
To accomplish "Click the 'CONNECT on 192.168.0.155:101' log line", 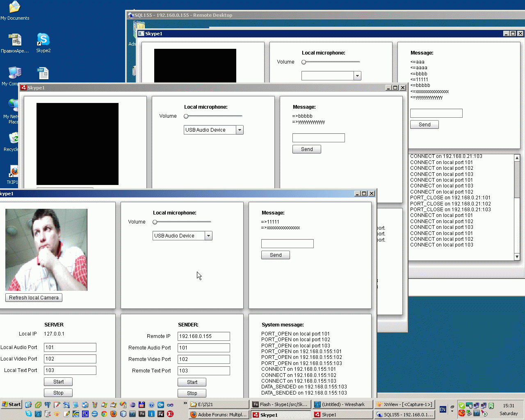I will (x=299, y=369).
